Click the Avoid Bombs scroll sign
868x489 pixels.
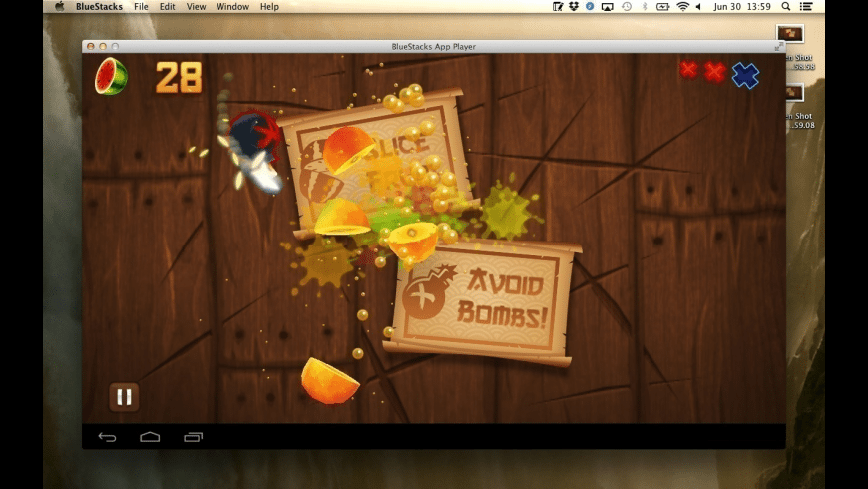coord(482,303)
